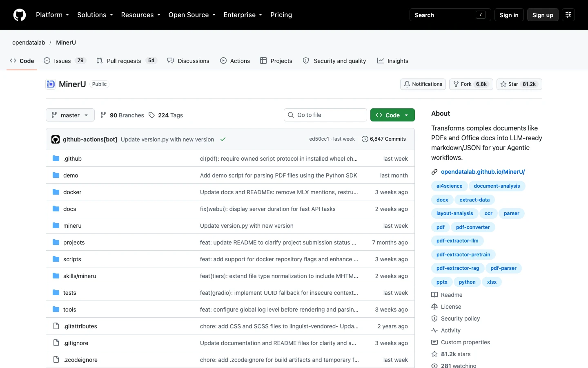
Task: Open the 224 Tags link
Action: [166, 115]
